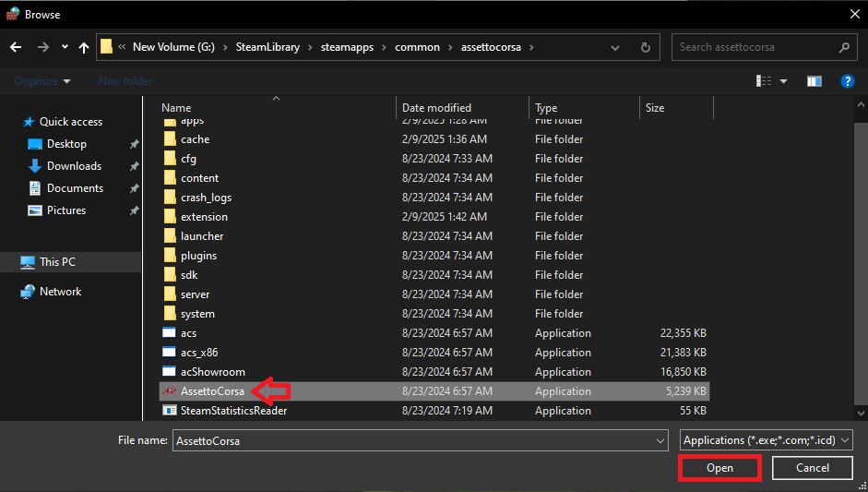Open the Downloads quick access folder
Screen dimensions: 868x492
[x=74, y=166]
